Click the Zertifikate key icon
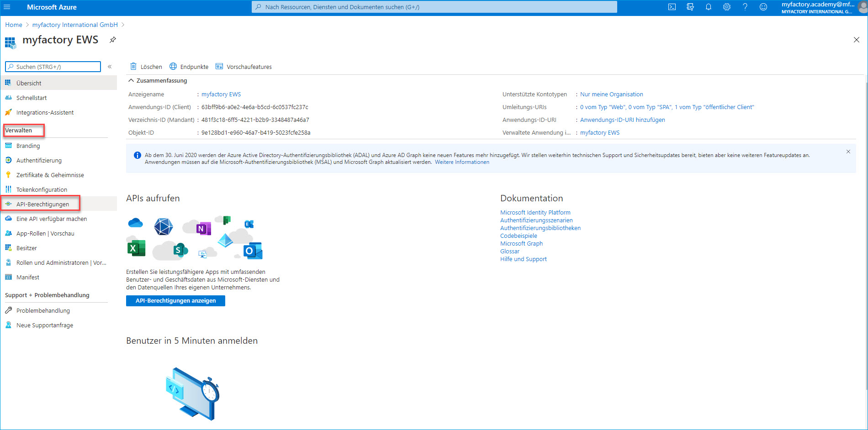The image size is (868, 430). (x=8, y=175)
